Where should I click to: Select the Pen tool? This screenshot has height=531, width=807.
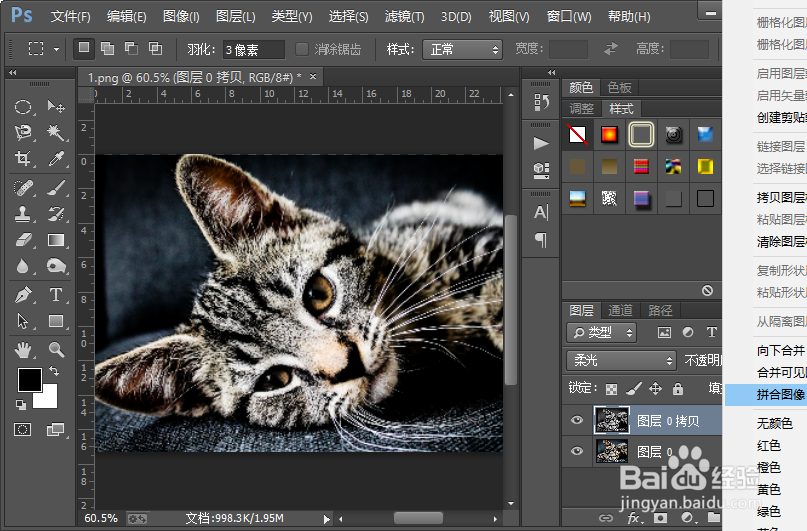[23, 295]
